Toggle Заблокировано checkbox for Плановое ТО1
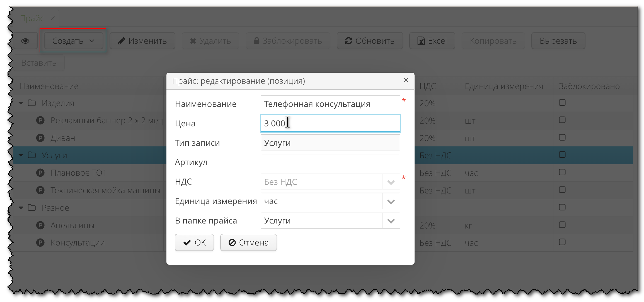This screenshot has height=302, width=644. point(562,173)
